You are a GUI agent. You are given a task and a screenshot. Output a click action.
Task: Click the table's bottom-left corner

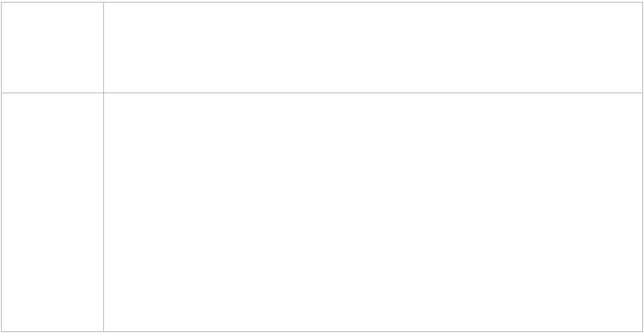[x=1, y=331]
